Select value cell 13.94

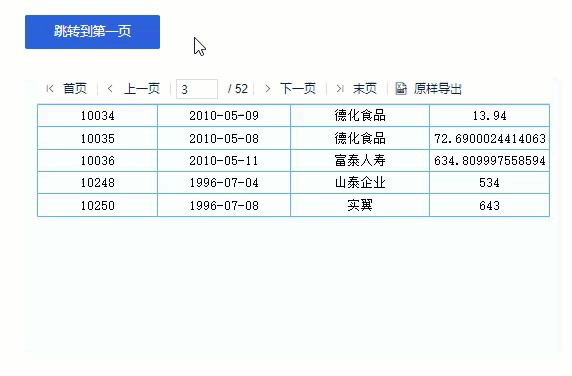pos(490,116)
